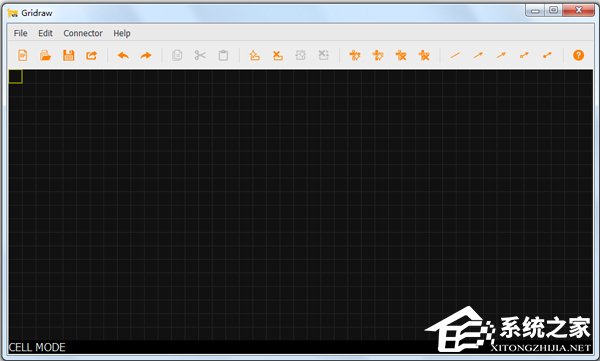This screenshot has width=600, height=361.
Task: Click the grayed-out Copy icon
Action: point(177,56)
